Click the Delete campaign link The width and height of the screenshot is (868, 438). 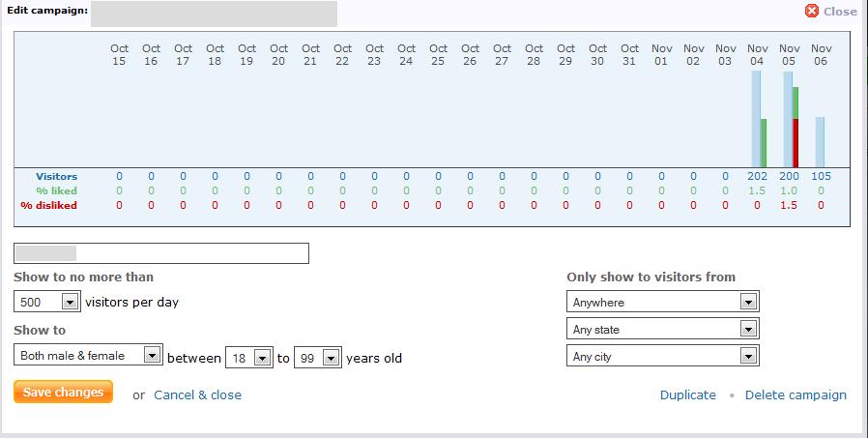pos(796,394)
